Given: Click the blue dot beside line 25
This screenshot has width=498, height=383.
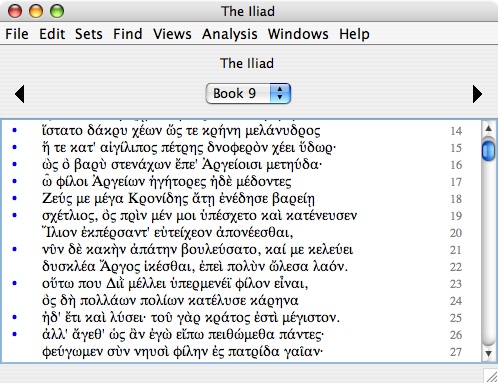Looking at the screenshot, I should [14, 317].
